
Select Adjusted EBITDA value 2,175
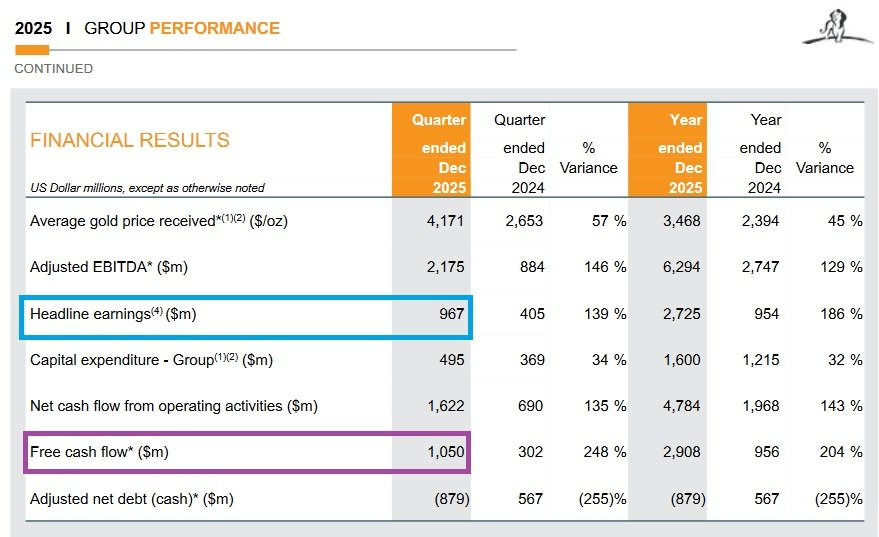(x=446, y=267)
